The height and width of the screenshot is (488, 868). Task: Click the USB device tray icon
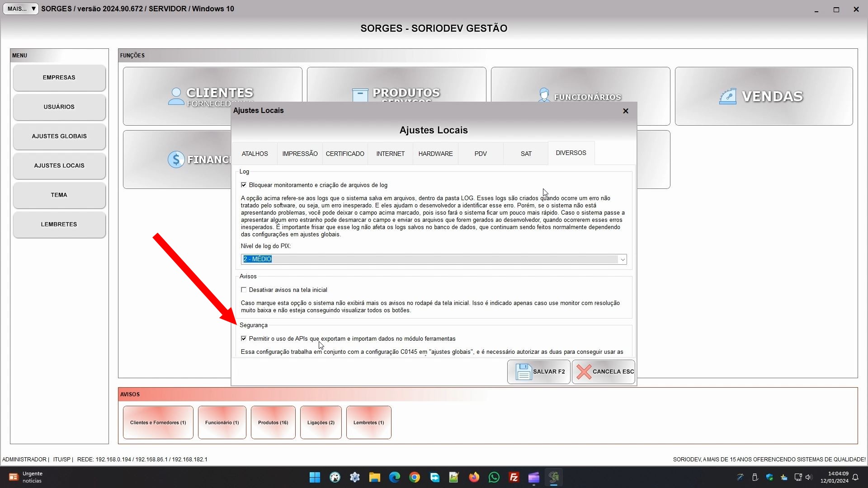point(755,477)
